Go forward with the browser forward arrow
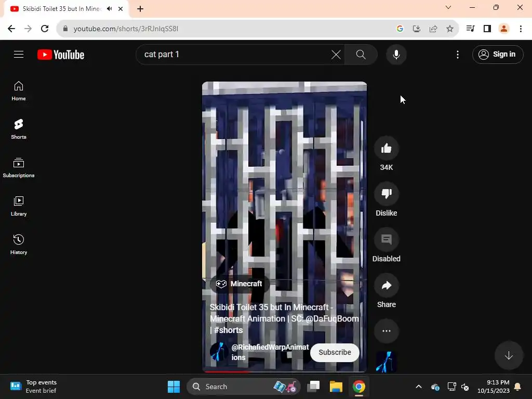The height and width of the screenshot is (399, 532). click(x=28, y=29)
